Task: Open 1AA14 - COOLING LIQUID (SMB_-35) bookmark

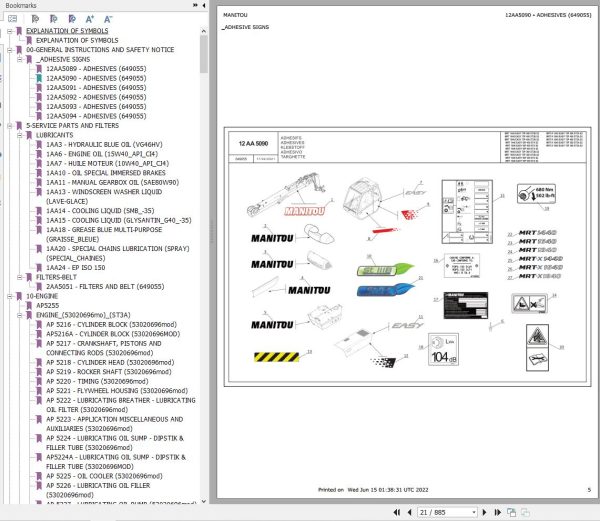Action: 100,211
